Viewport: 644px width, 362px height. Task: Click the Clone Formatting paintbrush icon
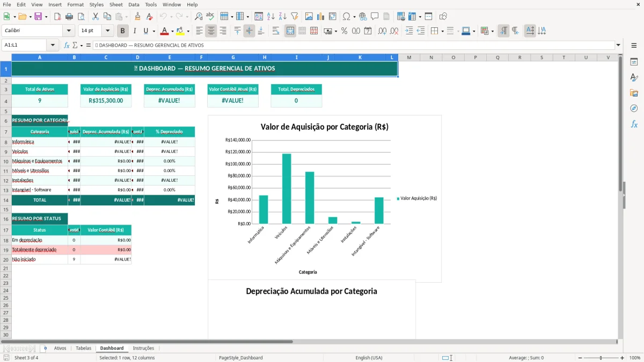(x=137, y=16)
